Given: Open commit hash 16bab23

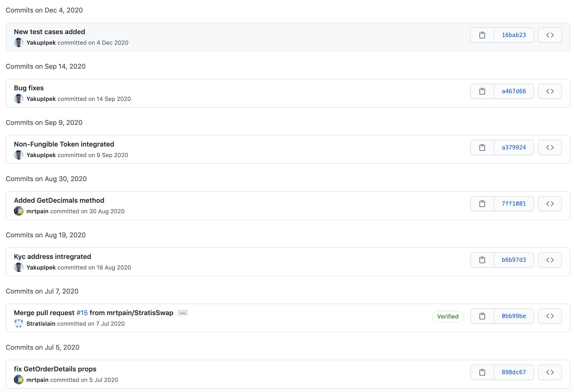Looking at the screenshot, I should 513,35.
